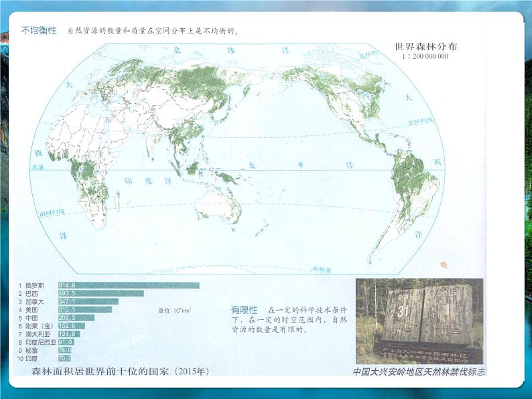532x399 pixels.
Task: Click the 中国大兴安岭地区天然林禁伐标志 caption
Action: point(419,372)
